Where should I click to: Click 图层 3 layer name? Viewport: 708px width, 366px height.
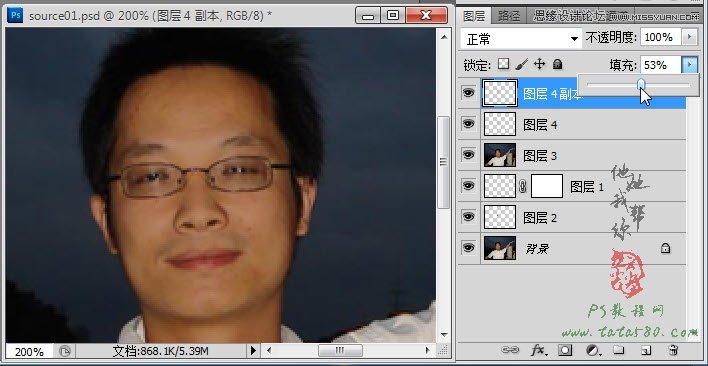[540, 156]
